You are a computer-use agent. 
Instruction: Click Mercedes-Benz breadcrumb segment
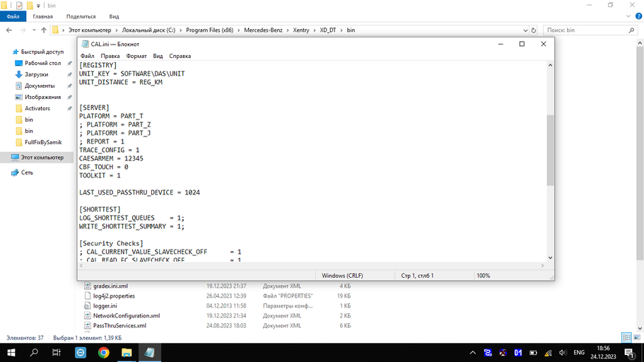[x=263, y=30]
